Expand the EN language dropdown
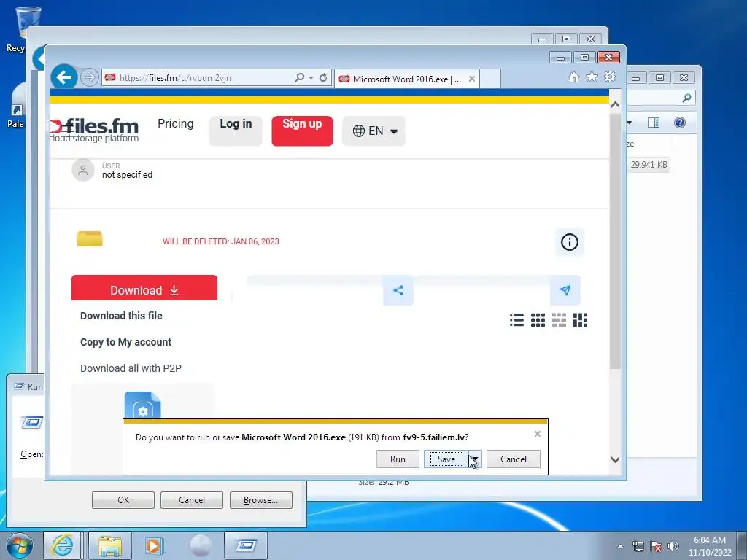Viewport: 747px width, 560px height. pos(374,131)
